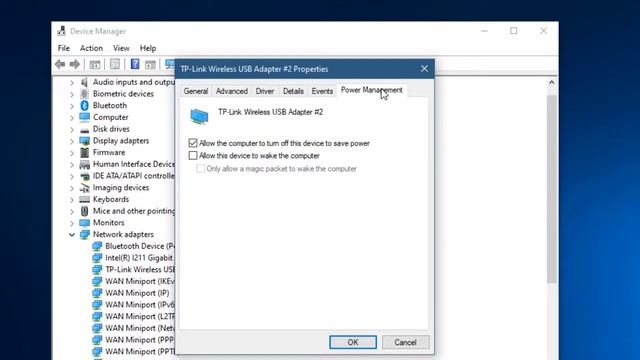Image resolution: width=640 pixels, height=360 pixels.
Task: Click the TP-Link Wireless USB tree icon
Action: pos(97,270)
